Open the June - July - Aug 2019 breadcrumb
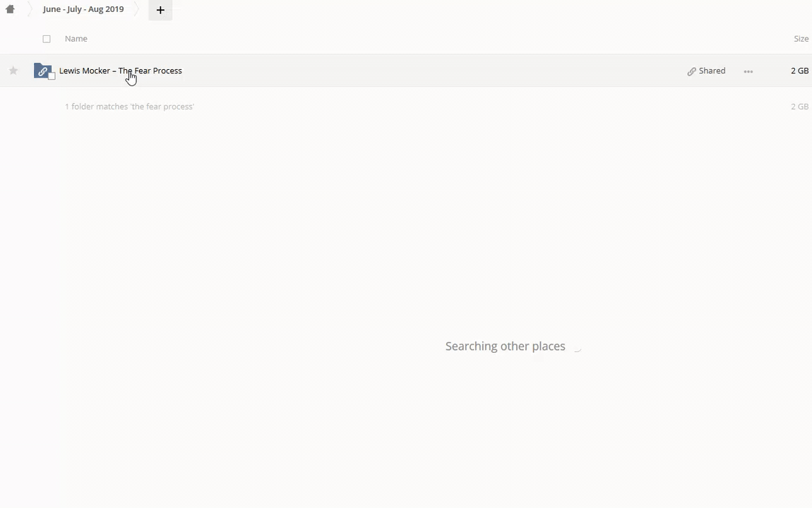This screenshot has width=812, height=508. 83,9
